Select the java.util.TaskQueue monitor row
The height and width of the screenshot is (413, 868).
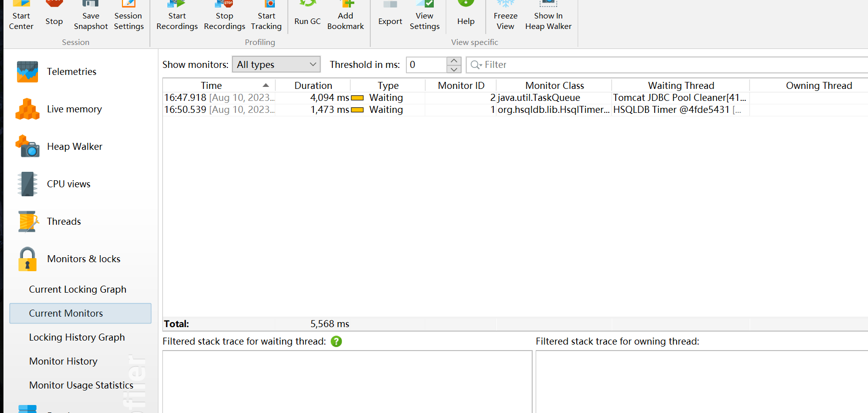[539, 98]
